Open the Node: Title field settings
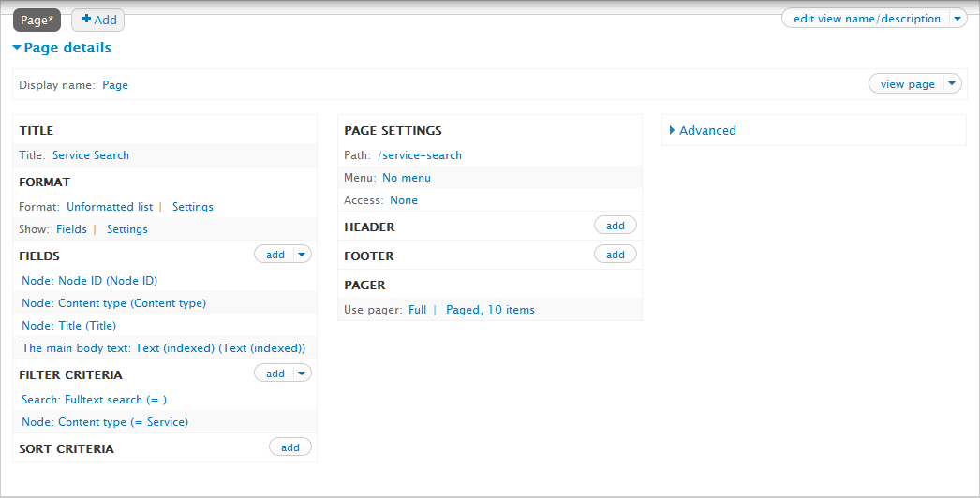The height and width of the screenshot is (498, 980). pyautogui.click(x=68, y=326)
